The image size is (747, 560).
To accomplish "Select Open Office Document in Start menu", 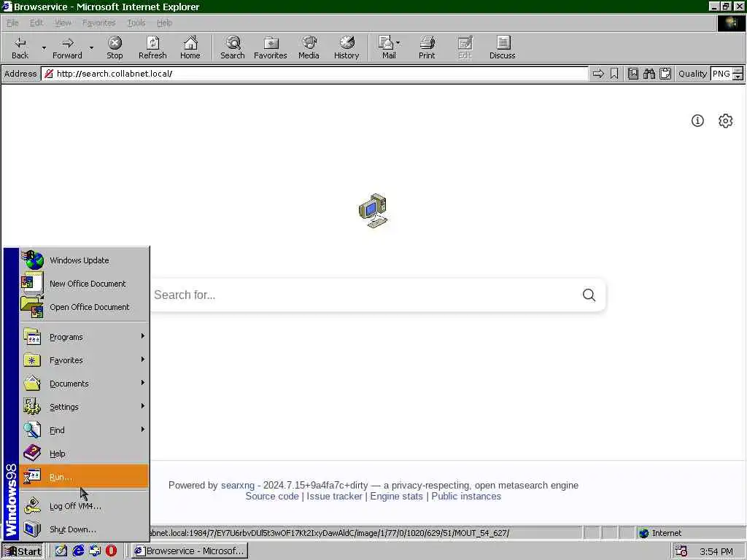I will [x=84, y=307].
